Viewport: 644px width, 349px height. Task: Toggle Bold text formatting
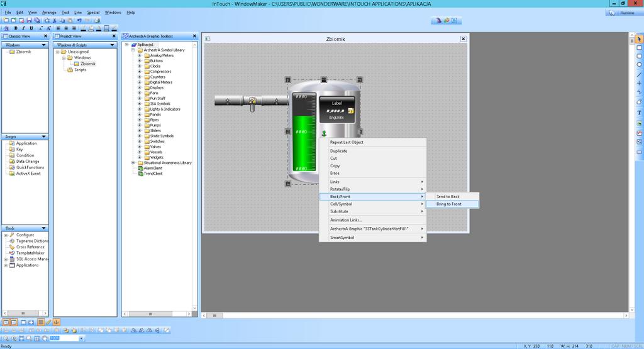pos(16,28)
